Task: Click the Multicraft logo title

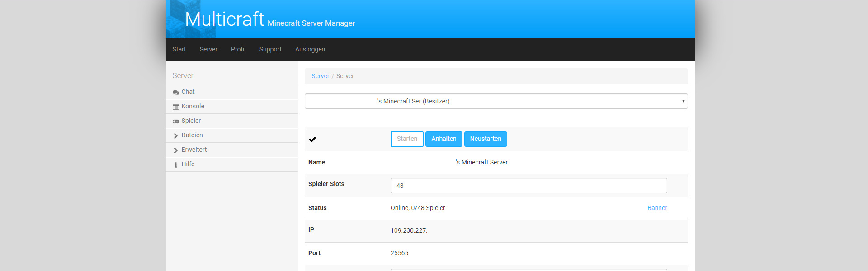Action: (x=224, y=19)
